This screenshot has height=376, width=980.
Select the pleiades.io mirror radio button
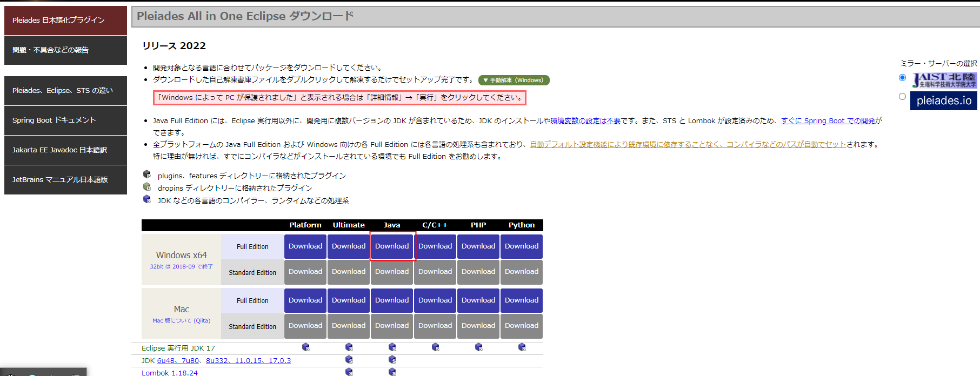click(902, 97)
